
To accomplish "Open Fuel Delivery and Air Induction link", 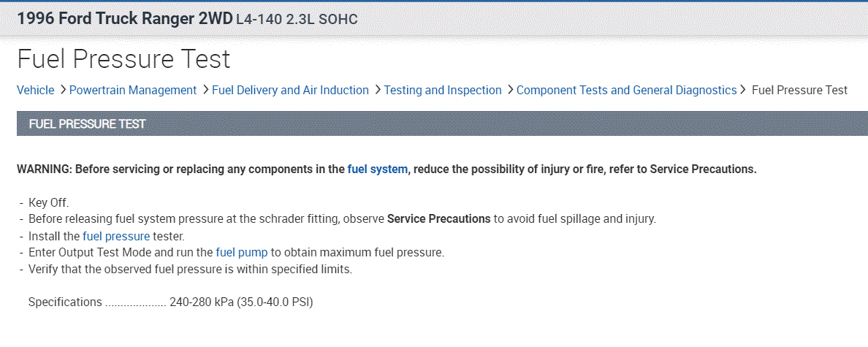I will pos(290,90).
